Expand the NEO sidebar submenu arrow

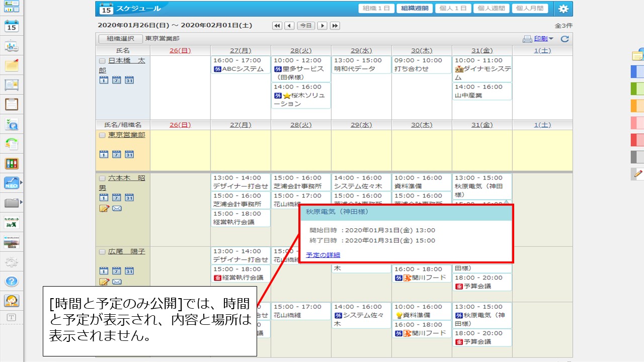(21, 183)
